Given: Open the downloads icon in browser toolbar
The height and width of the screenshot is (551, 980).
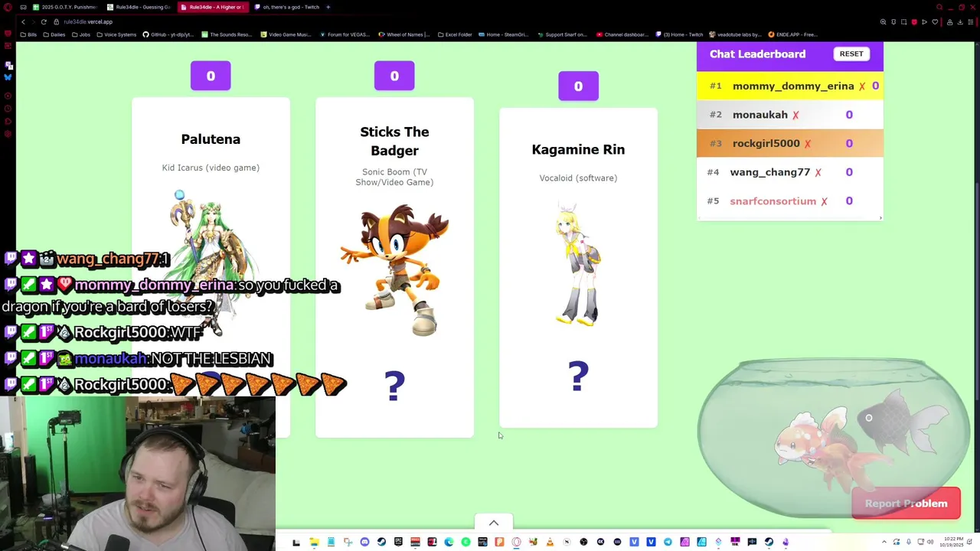Looking at the screenshot, I should [960, 21].
